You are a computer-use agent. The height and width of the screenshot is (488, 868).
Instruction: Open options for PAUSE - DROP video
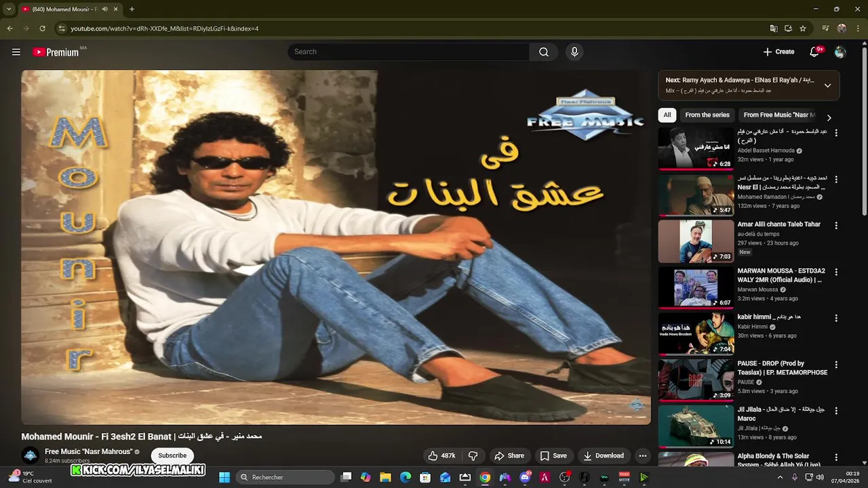(x=835, y=365)
